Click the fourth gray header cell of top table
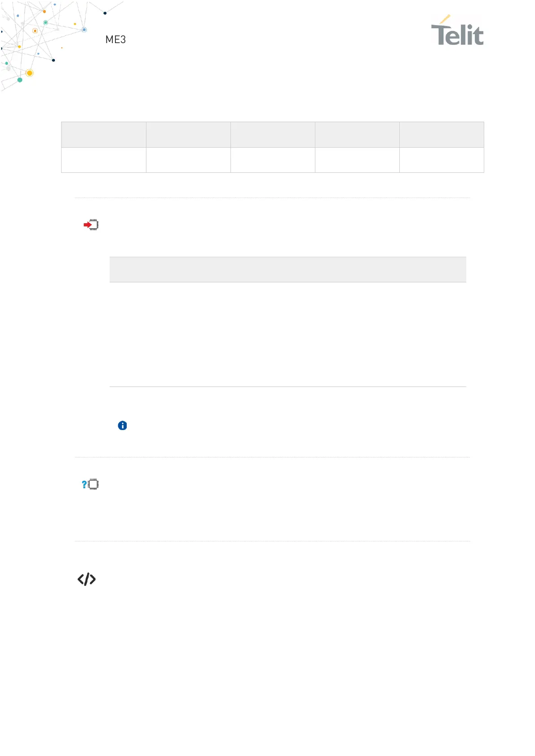The height and width of the screenshot is (756, 535). click(357, 135)
